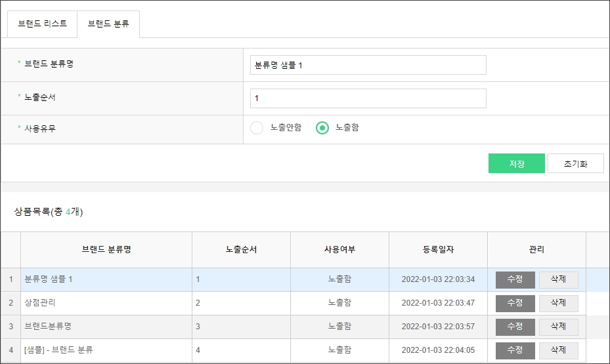This screenshot has height=364, width=610.
Task: Click the 초기화 reset button
Action: [x=575, y=163]
